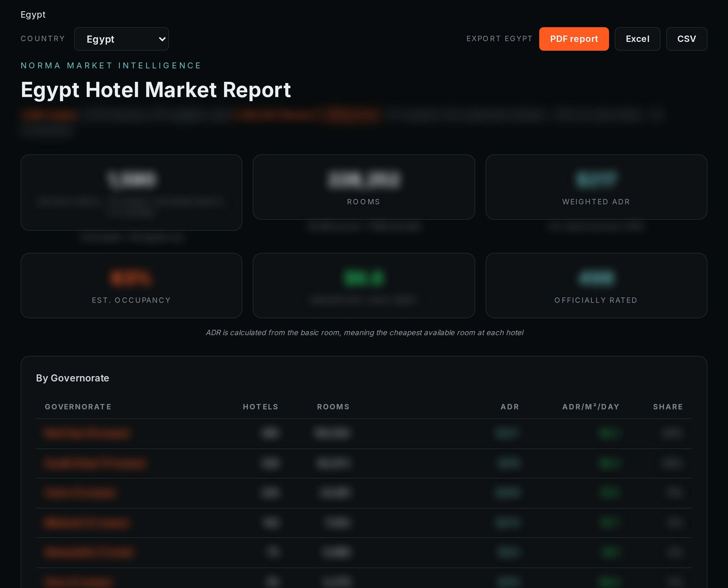Screen dimensions: 728x588
Task: Open the Country dropdown showing Egypt
Action: click(121, 39)
